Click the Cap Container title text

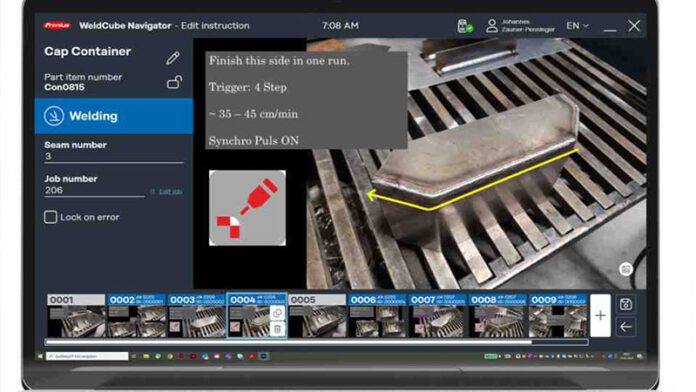click(x=87, y=51)
